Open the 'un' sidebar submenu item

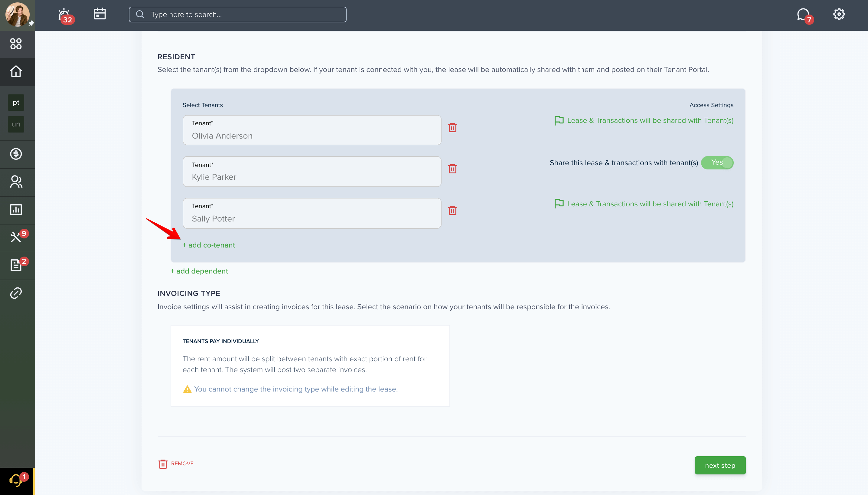(16, 124)
